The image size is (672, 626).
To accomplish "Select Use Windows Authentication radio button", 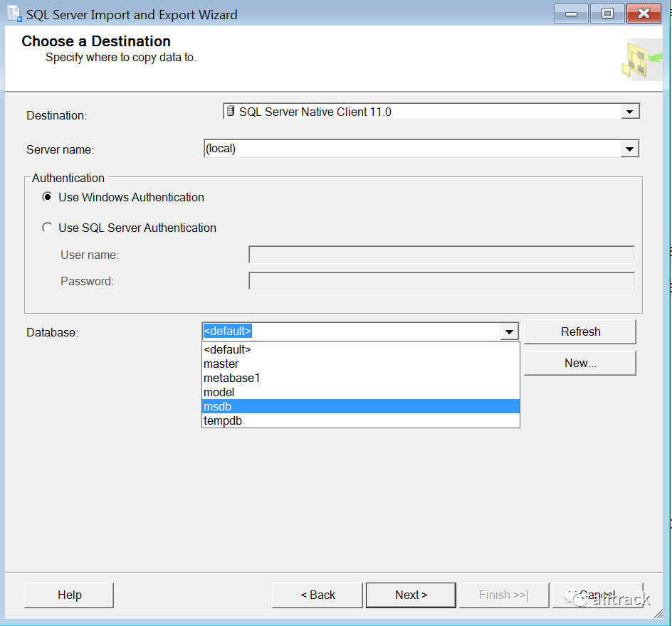I will 48,197.
